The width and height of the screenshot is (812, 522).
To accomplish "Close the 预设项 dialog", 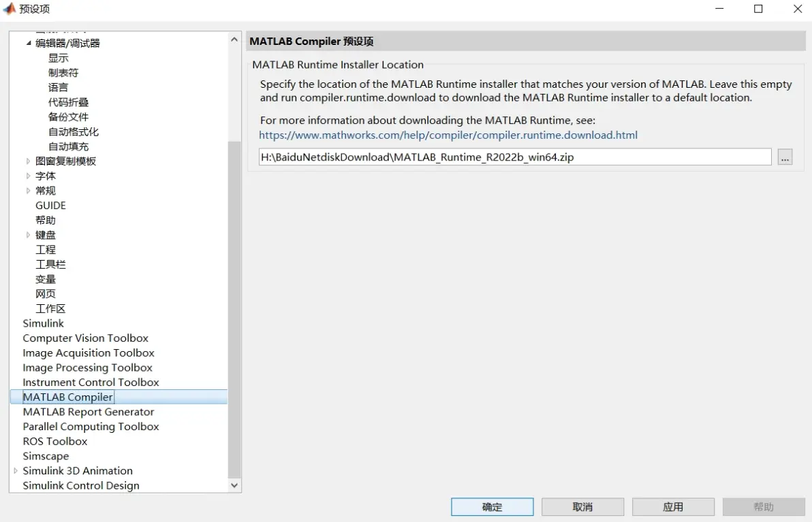I will tap(798, 9).
